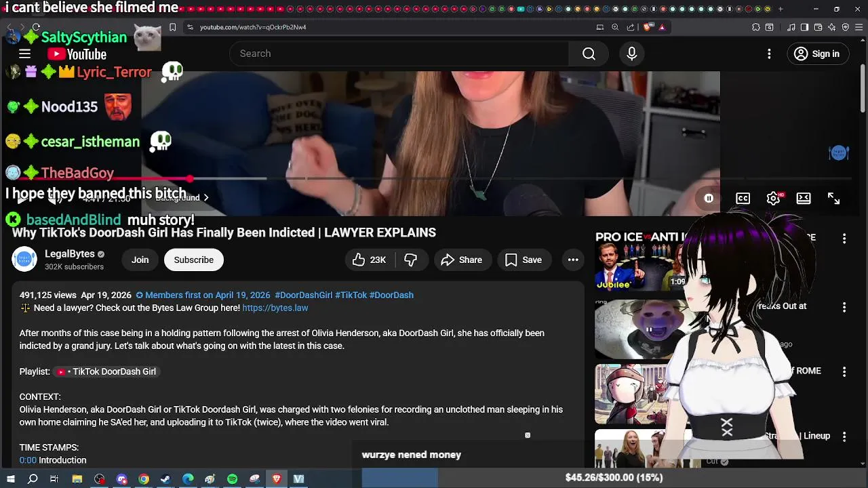Click the #TikTok hashtag
The height and width of the screenshot is (488, 868).
click(x=351, y=295)
